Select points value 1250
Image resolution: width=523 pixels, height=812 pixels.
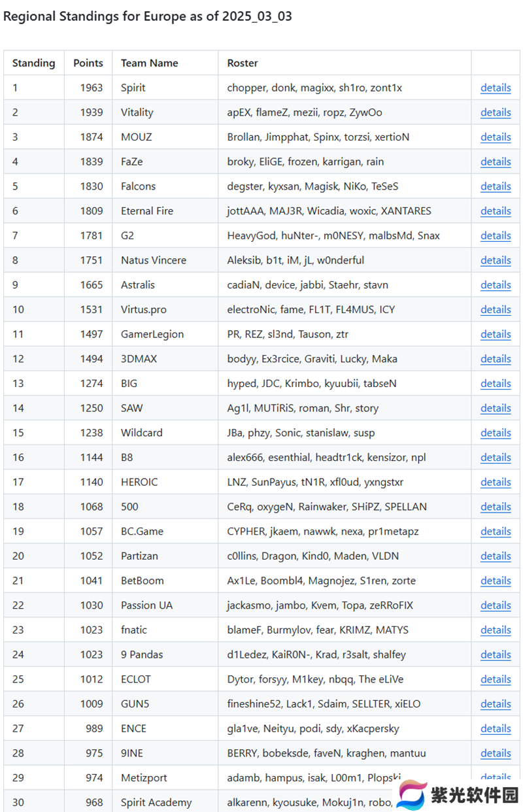point(92,408)
